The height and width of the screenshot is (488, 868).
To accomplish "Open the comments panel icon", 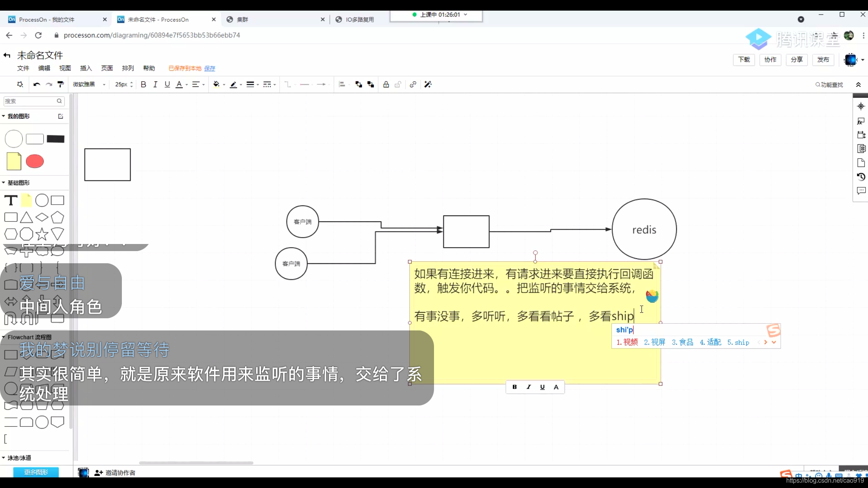I will 861,191.
